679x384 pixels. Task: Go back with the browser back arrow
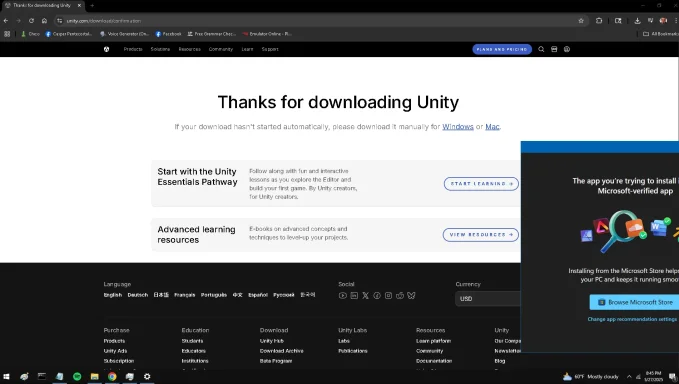pyautogui.click(x=6, y=21)
